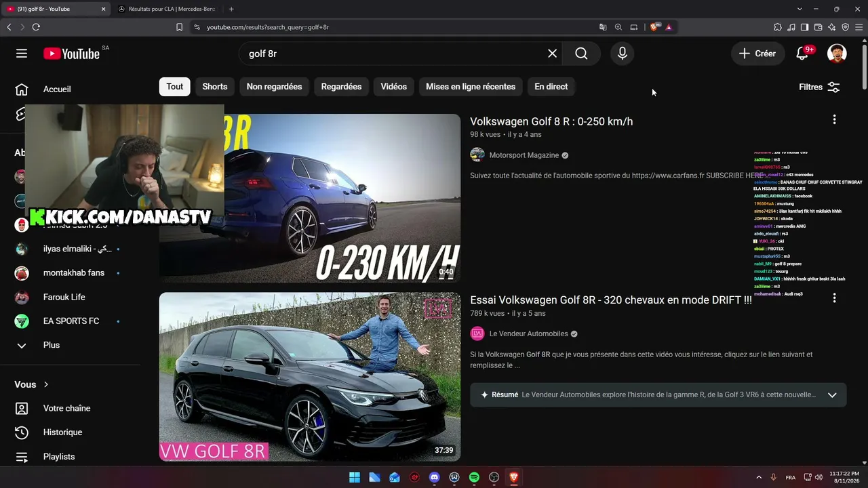Select the Non regardées filter chip

click(275, 87)
